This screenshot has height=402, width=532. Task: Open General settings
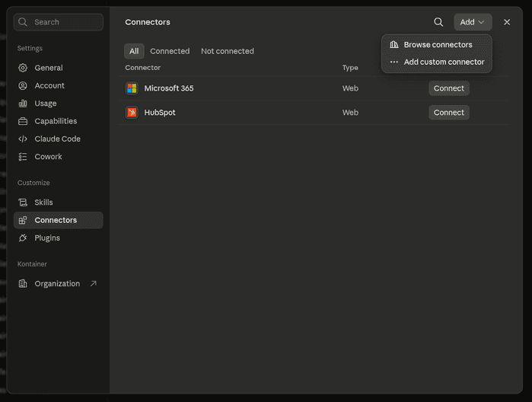tap(59, 68)
